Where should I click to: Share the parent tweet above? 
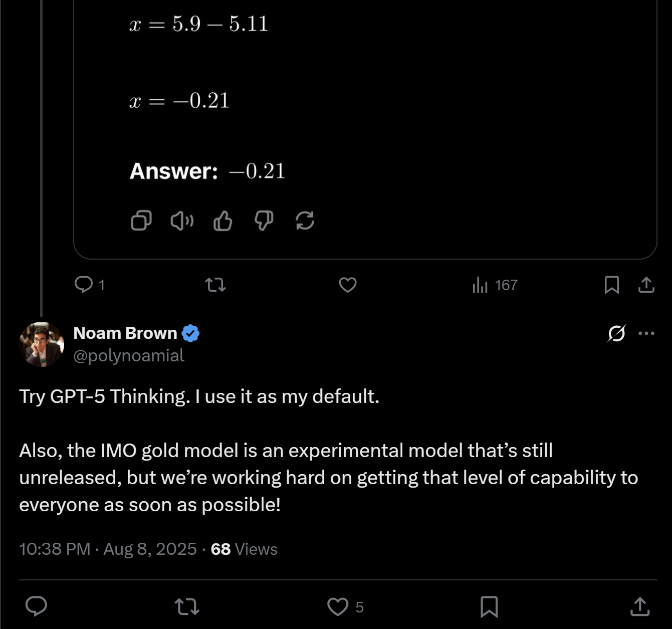tap(646, 285)
